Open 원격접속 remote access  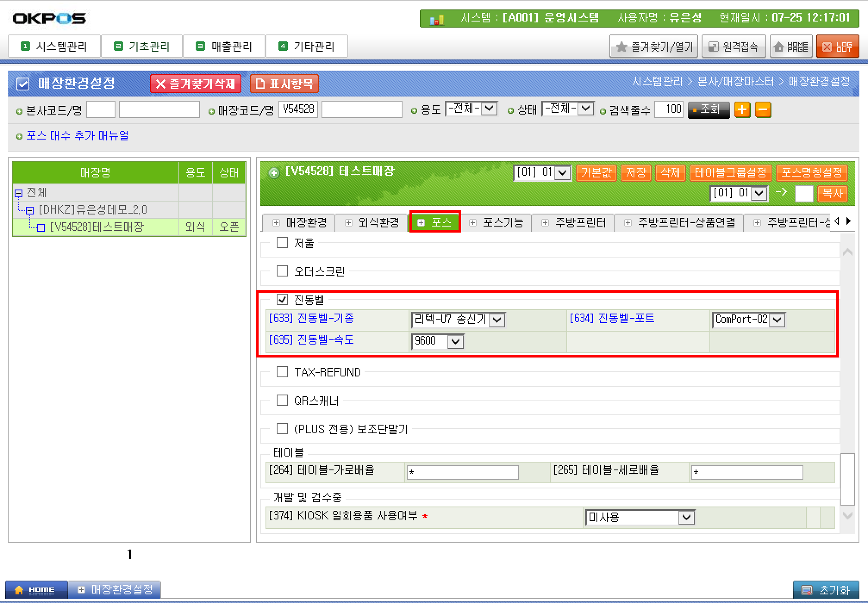pyautogui.click(x=733, y=47)
